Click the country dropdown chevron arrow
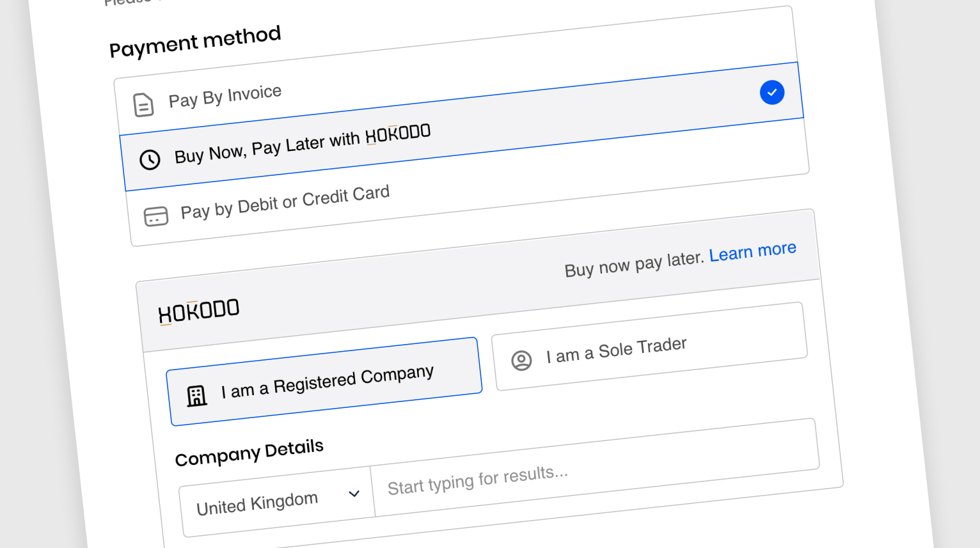Image resolution: width=980 pixels, height=548 pixels. [354, 494]
